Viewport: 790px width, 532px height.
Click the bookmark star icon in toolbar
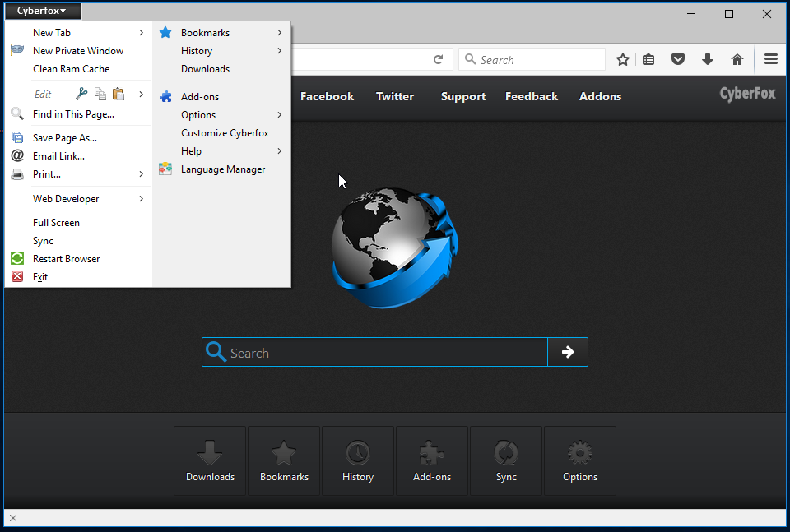click(623, 60)
